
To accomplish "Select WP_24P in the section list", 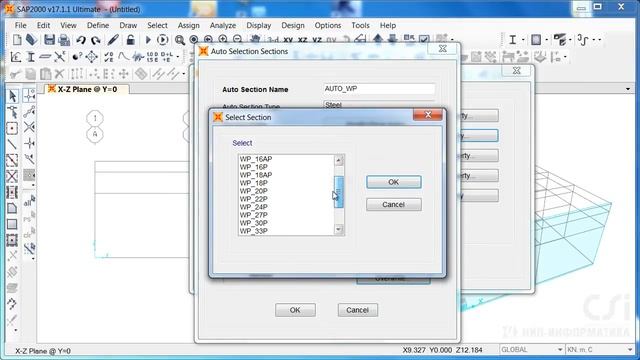I will point(254,207).
